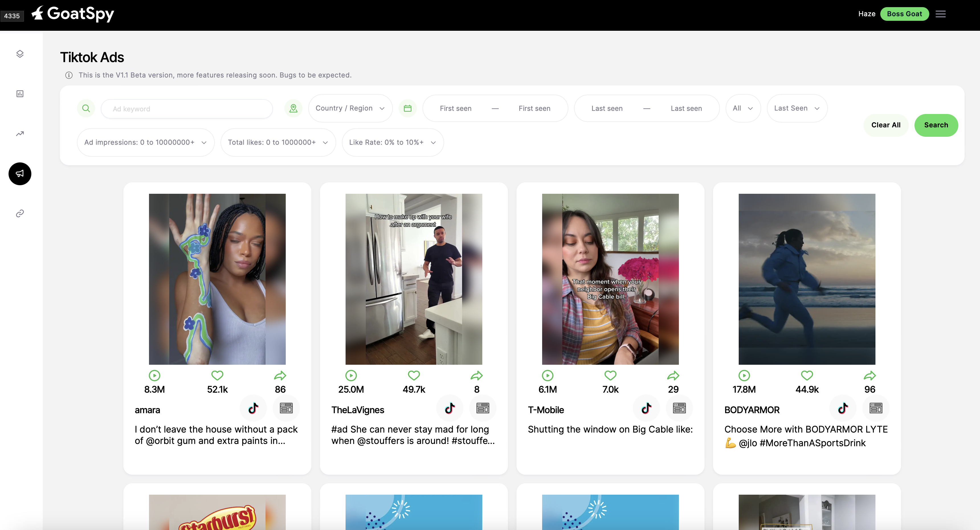980x530 pixels.
Task: Open landing page icon on amara card
Action: click(286, 408)
